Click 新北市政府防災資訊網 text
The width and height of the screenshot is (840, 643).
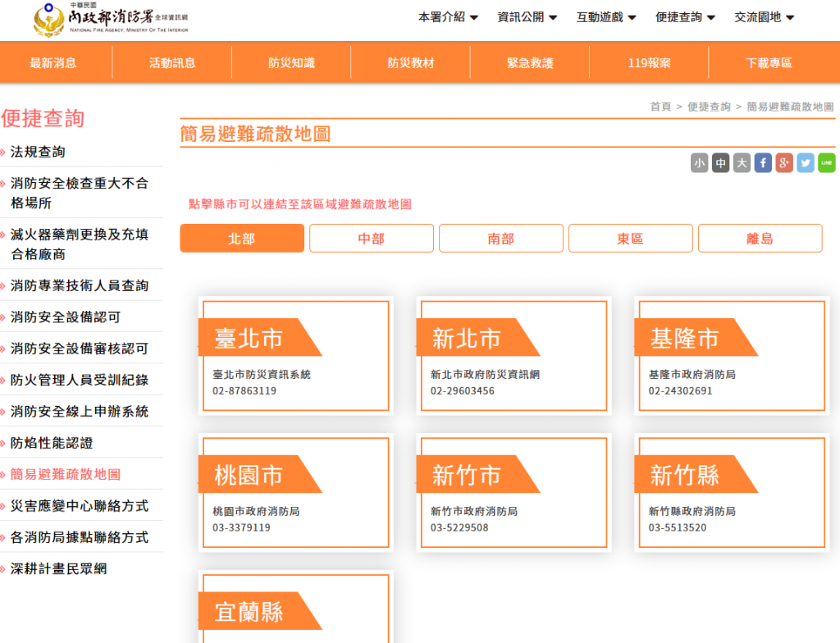click(x=485, y=375)
